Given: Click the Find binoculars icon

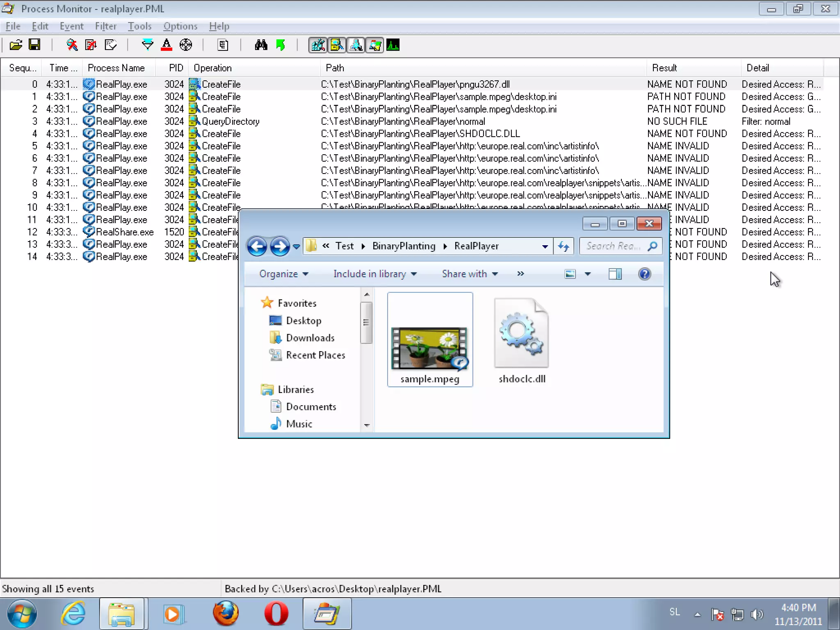Looking at the screenshot, I should point(261,45).
